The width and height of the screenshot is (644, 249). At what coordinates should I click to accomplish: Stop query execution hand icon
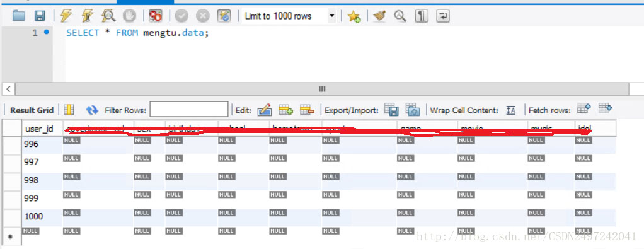130,16
